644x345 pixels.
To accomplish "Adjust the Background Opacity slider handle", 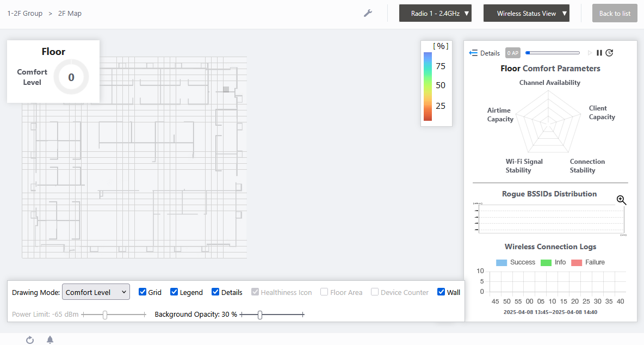I will pyautogui.click(x=260, y=315).
